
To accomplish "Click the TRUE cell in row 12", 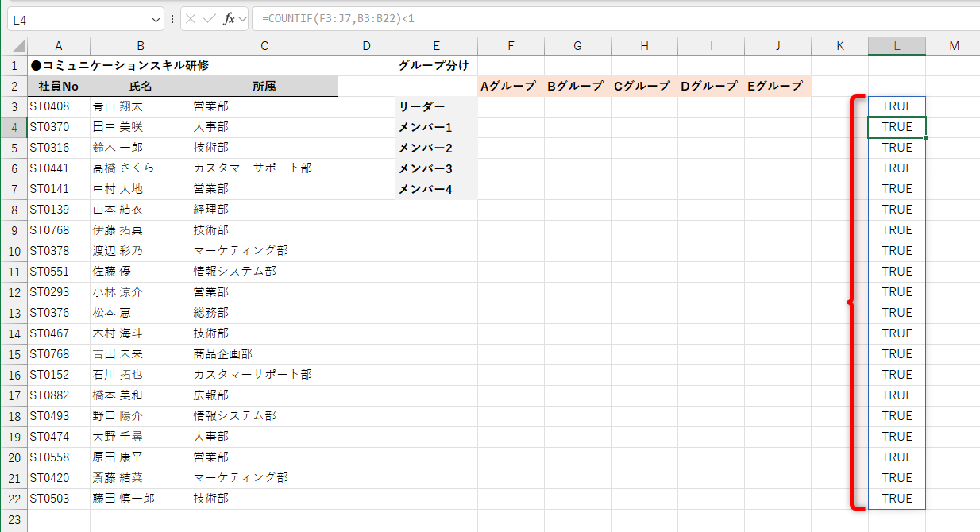I will pos(897,292).
